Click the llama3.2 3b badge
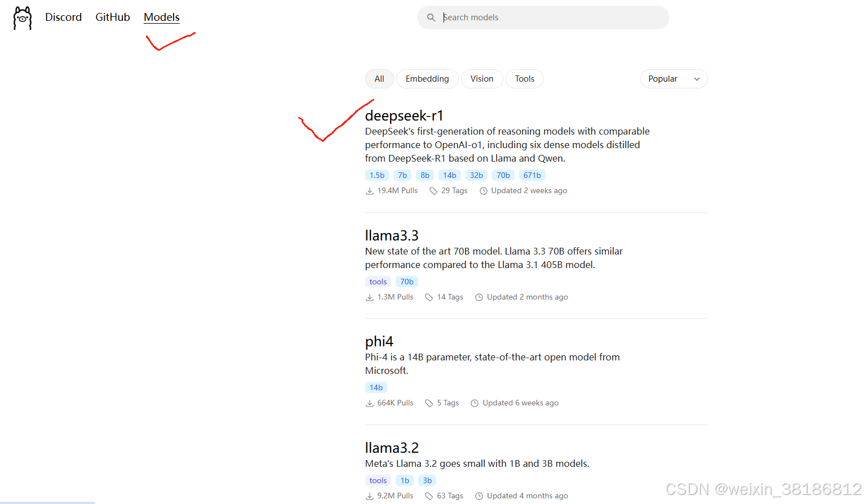The width and height of the screenshot is (864, 504). pos(427,480)
